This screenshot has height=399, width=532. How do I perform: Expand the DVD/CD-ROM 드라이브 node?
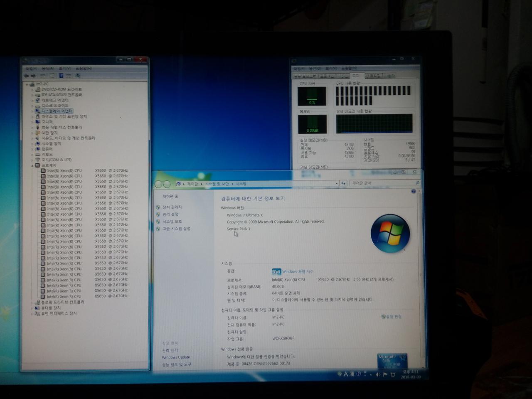32,88
